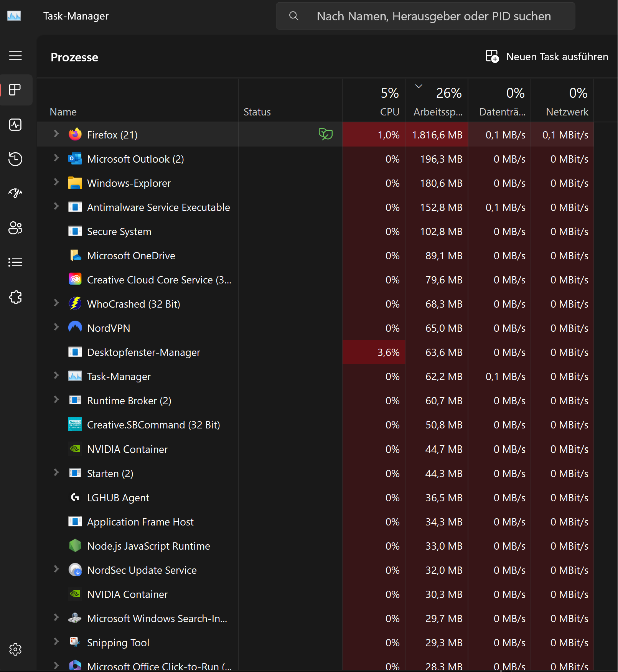618x672 pixels.
Task: Select Application Frame Host row
Action: coord(315,522)
